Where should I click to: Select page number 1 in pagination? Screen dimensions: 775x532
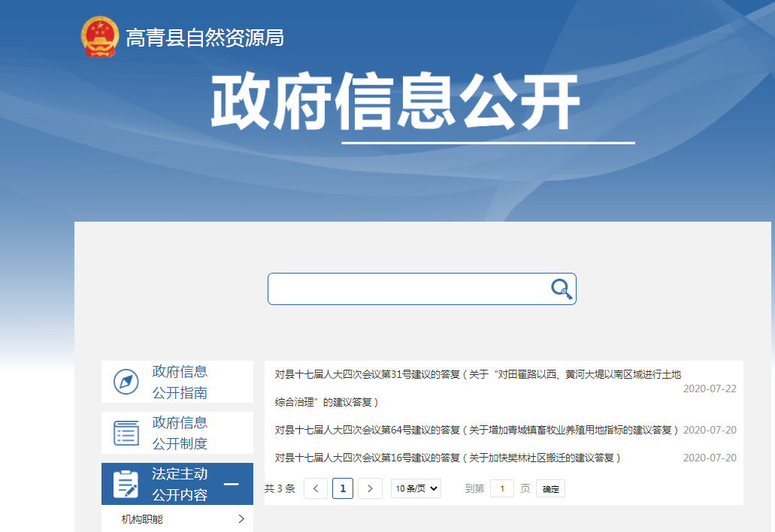343,488
